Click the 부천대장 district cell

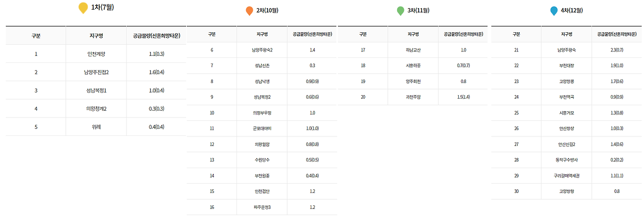pos(566,65)
